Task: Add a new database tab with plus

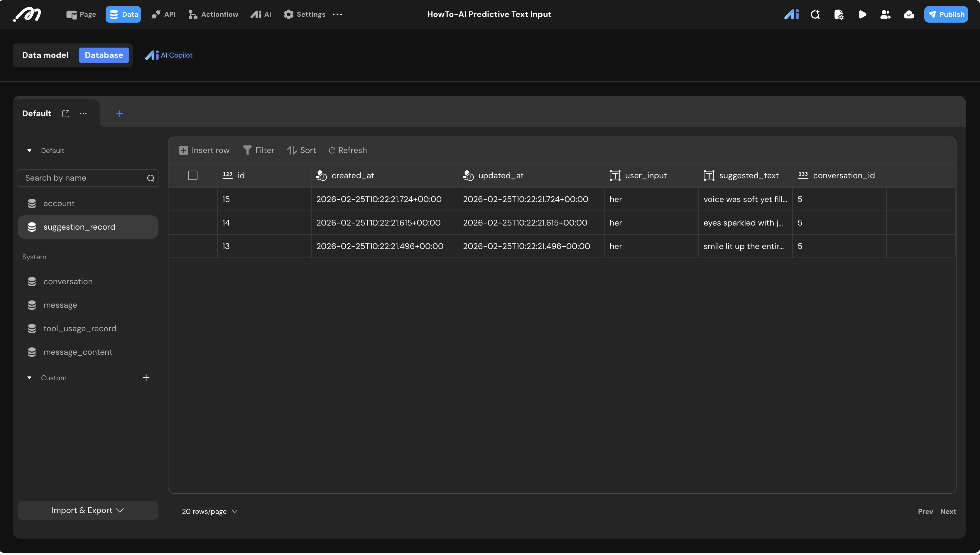Action: [120, 114]
